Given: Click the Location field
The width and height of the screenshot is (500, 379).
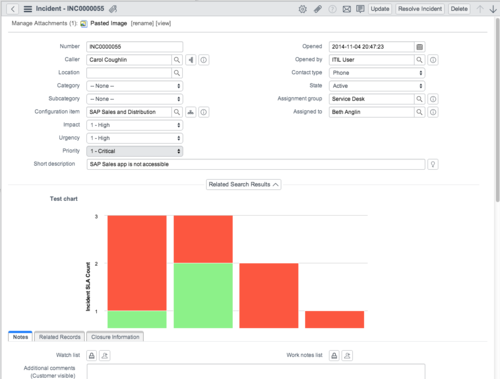Looking at the screenshot, I should [x=129, y=73].
